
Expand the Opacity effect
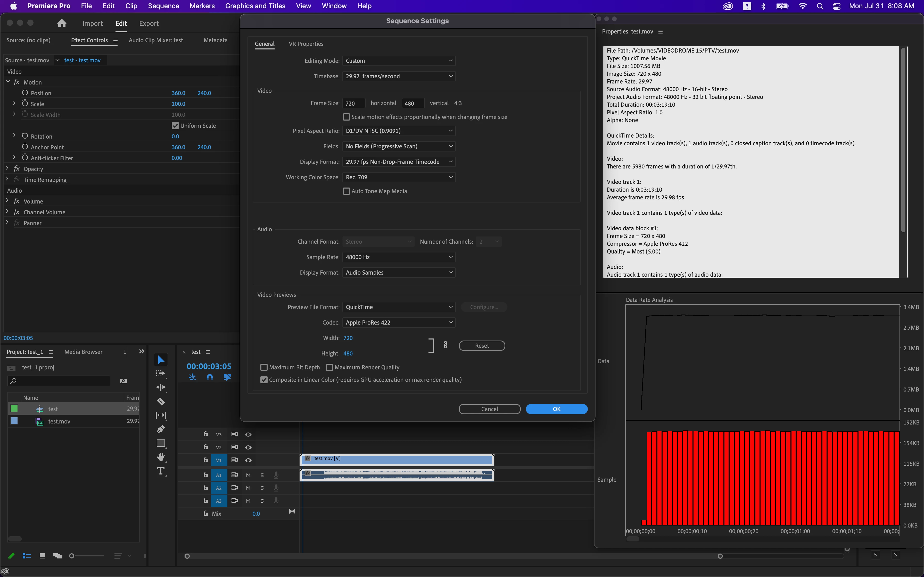click(x=7, y=168)
